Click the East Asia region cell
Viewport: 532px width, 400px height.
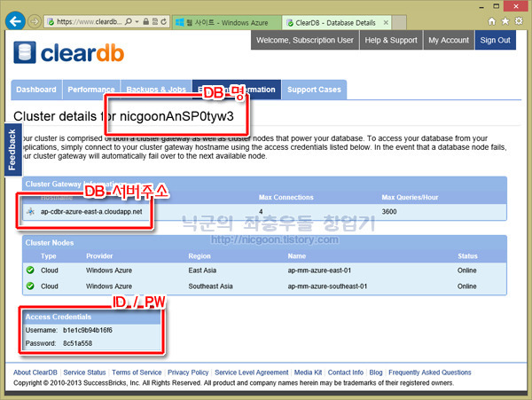pyautogui.click(x=202, y=271)
